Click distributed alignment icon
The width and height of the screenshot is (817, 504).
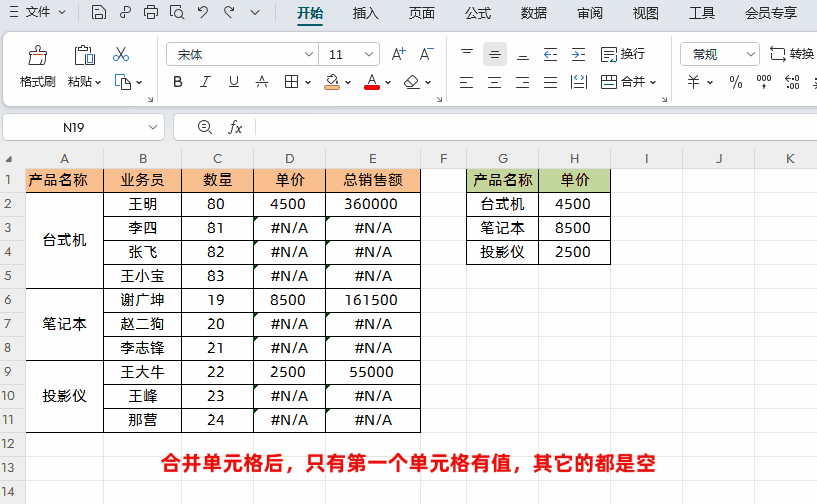[x=579, y=82]
